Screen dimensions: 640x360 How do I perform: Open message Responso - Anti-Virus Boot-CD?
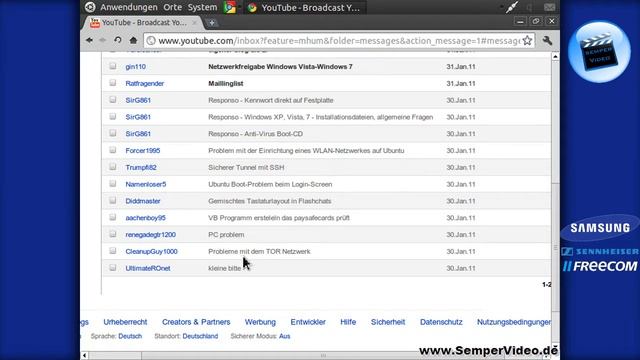coord(256,134)
